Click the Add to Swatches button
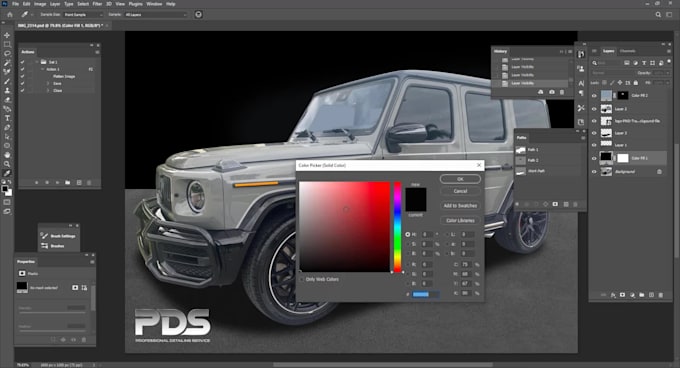 click(x=460, y=205)
